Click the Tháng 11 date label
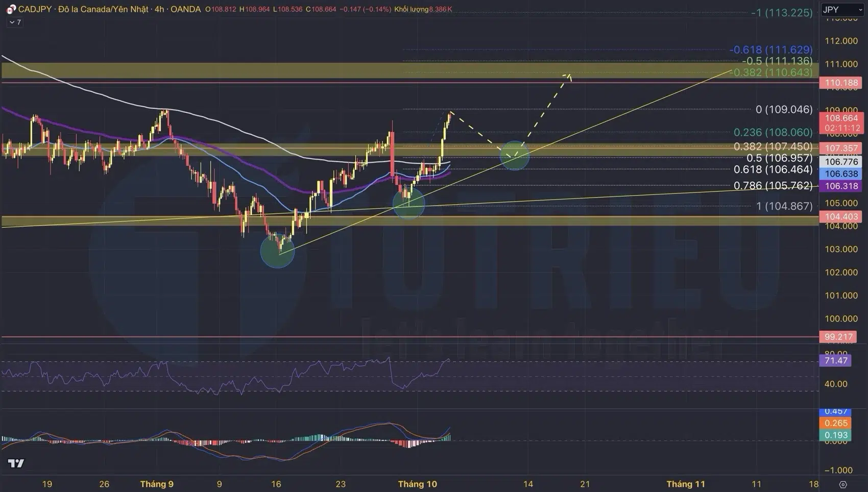The image size is (868, 492). 686,484
